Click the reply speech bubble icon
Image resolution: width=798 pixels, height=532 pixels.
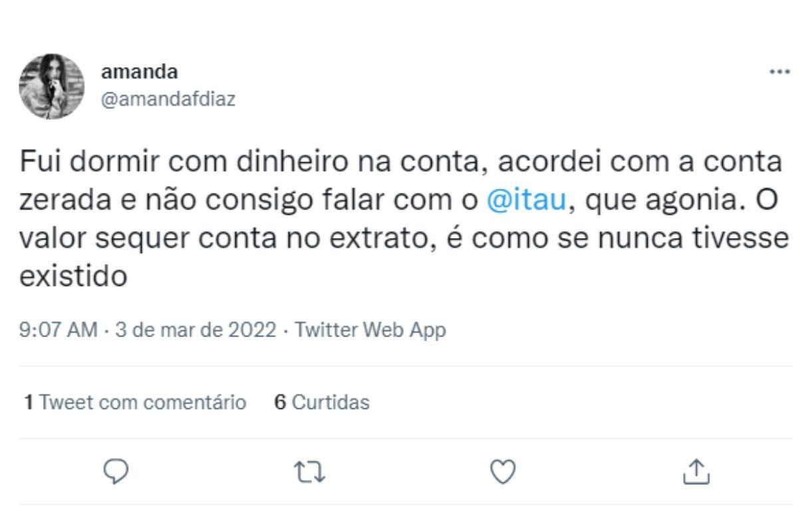(x=116, y=471)
